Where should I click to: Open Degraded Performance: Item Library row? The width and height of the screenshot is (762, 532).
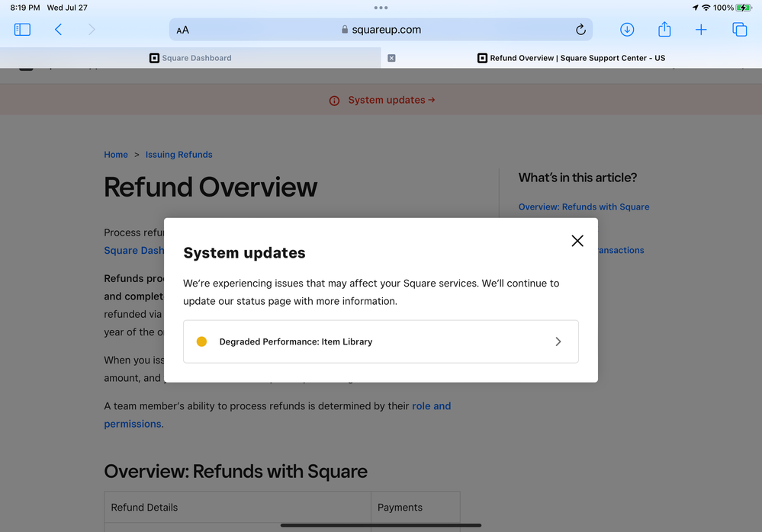click(x=381, y=341)
